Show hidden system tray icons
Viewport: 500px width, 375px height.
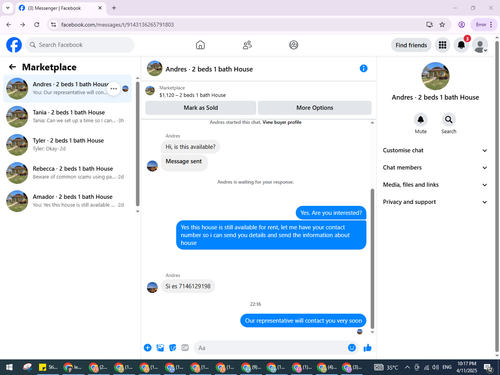click(407, 367)
